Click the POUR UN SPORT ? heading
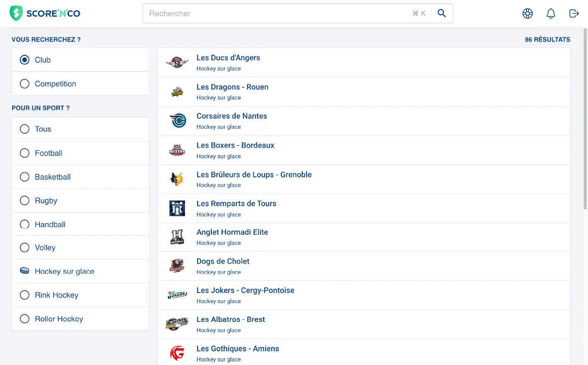Viewport: 588px width, 365px height. point(41,108)
